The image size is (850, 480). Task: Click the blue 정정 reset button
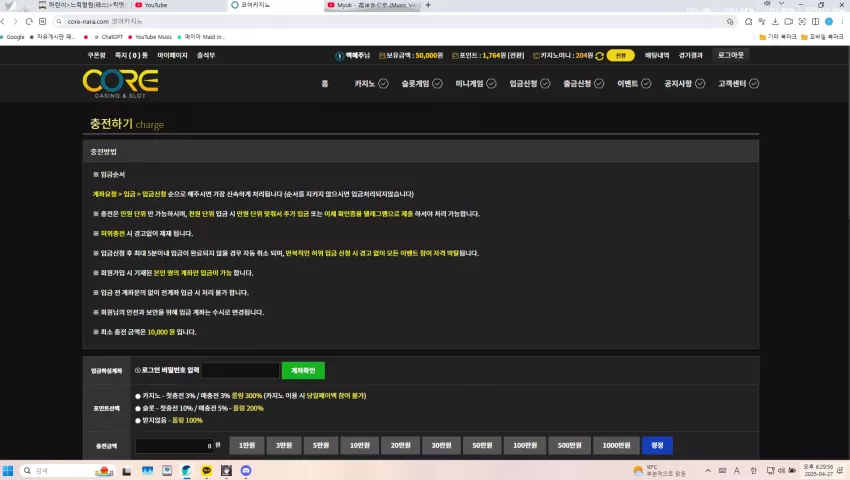(657, 445)
